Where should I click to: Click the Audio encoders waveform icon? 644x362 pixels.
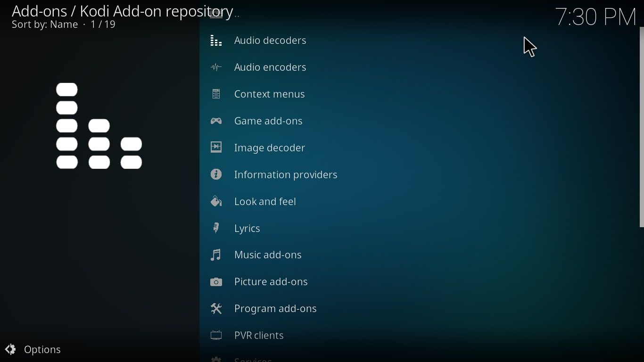216,67
